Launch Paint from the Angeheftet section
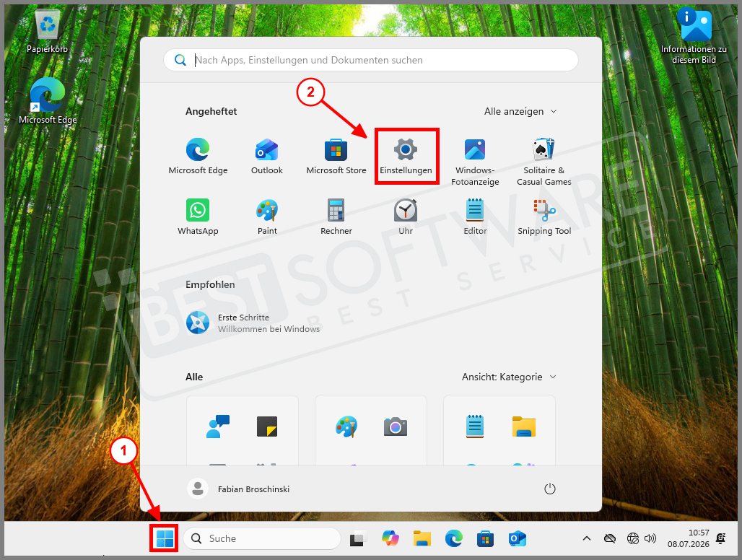 pos(267,217)
